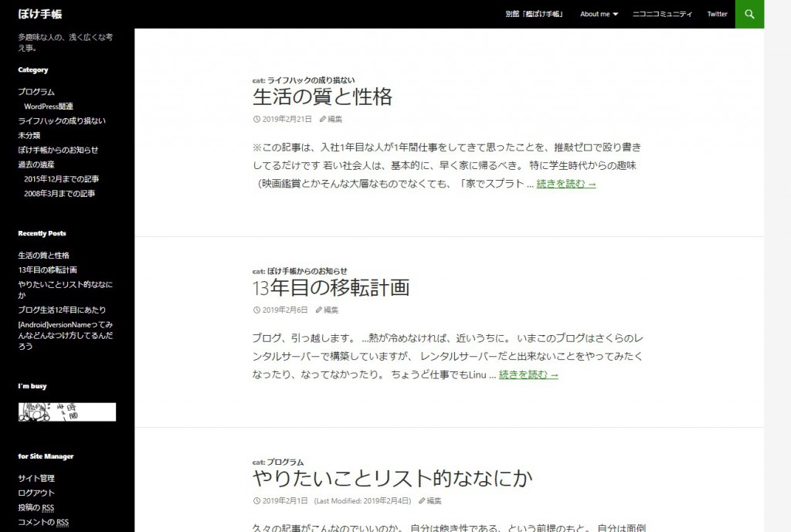Viewport: 791px width, 532px height.
Task: Click clock icon beside 2019年2月21日
Action: pos(256,120)
